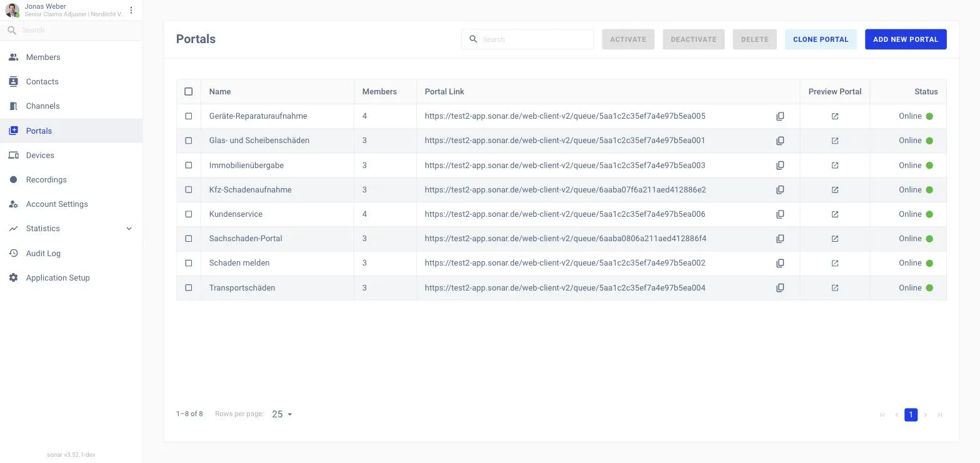This screenshot has width=980, height=463.
Task: Click the Contacts icon in sidebar
Action: 13,81
